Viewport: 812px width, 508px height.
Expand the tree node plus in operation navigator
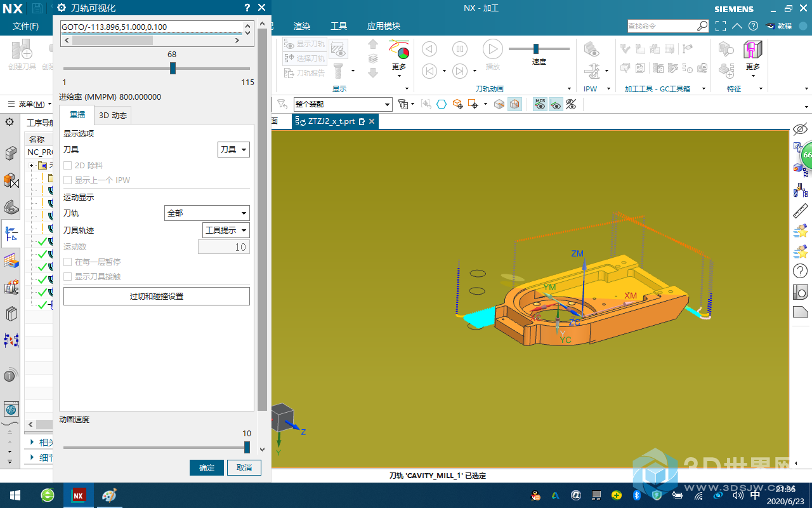32,165
